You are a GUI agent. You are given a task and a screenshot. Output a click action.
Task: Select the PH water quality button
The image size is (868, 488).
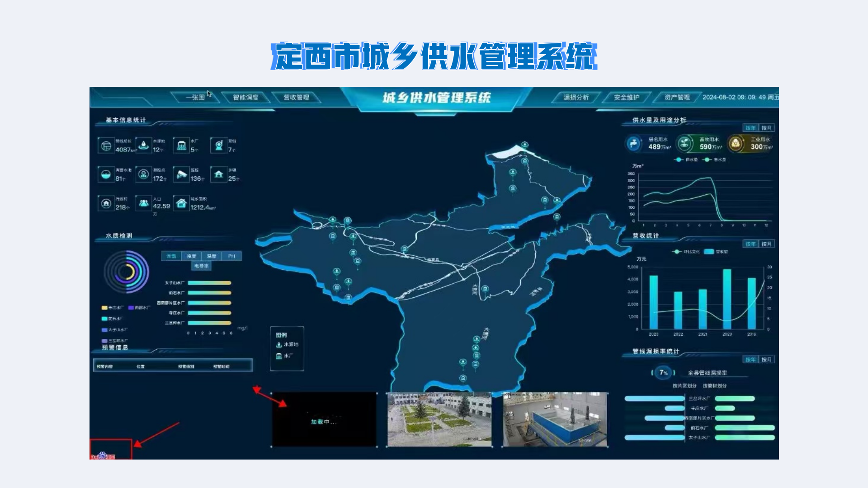tap(231, 256)
